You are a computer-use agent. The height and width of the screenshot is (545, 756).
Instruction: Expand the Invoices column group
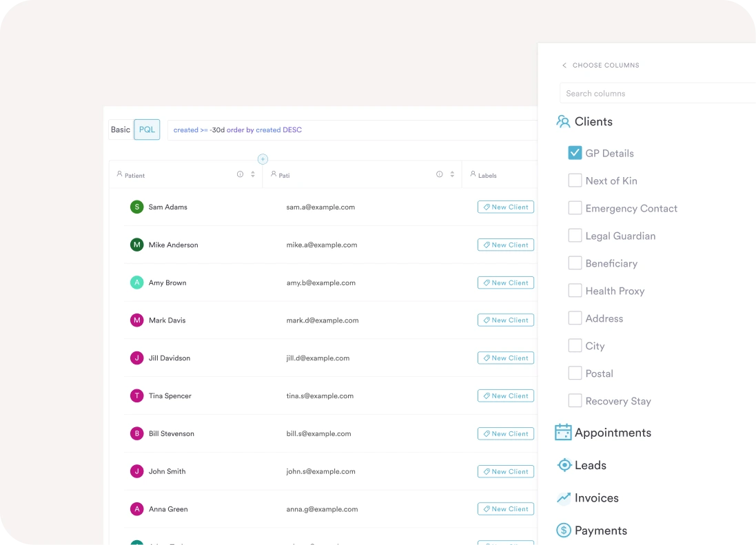596,497
